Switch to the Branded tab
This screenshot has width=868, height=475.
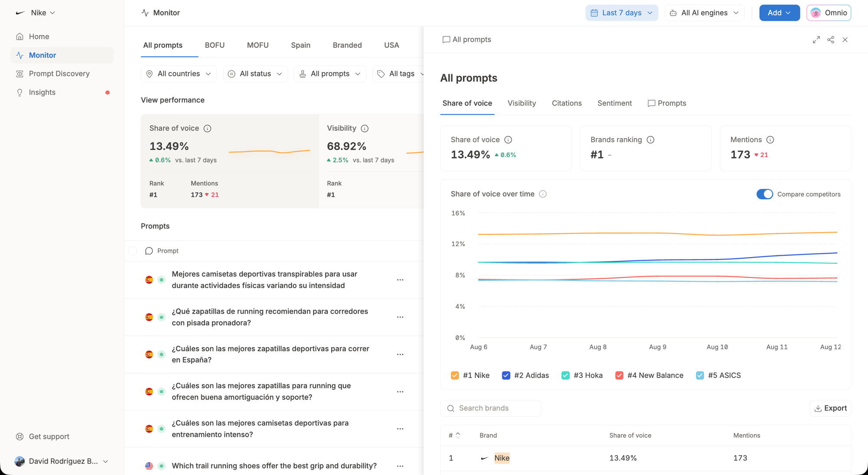347,45
